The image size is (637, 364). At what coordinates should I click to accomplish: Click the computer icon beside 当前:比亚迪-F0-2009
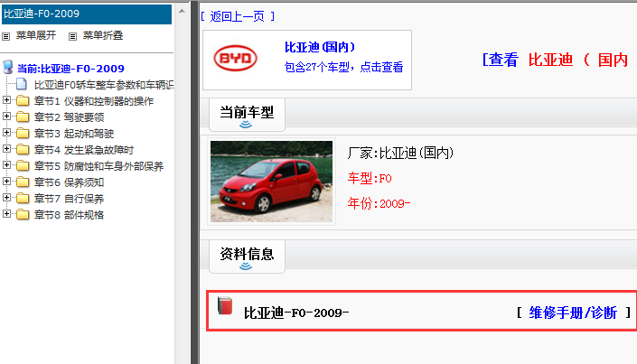[x=8, y=67]
